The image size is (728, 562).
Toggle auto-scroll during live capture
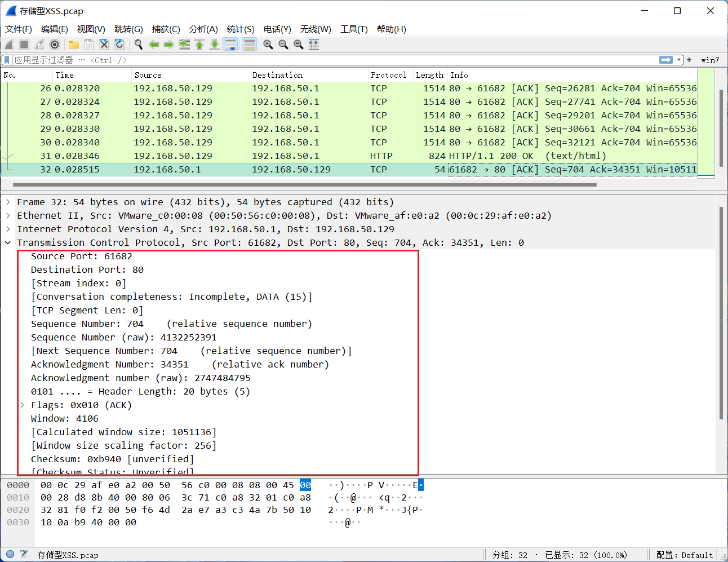click(x=230, y=45)
